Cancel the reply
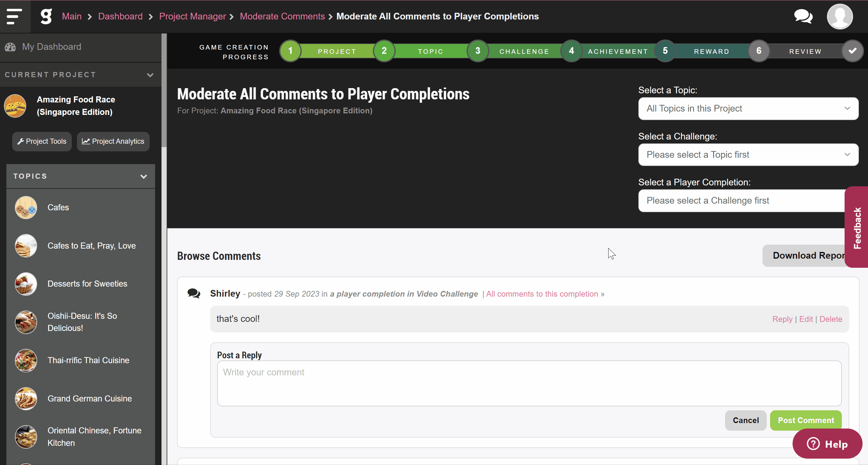The width and height of the screenshot is (868, 465). [x=746, y=420]
